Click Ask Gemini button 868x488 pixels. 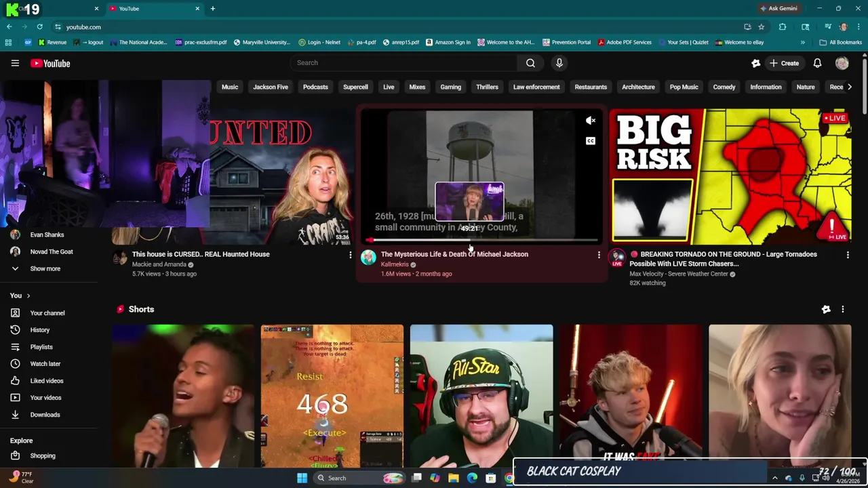[x=778, y=9]
